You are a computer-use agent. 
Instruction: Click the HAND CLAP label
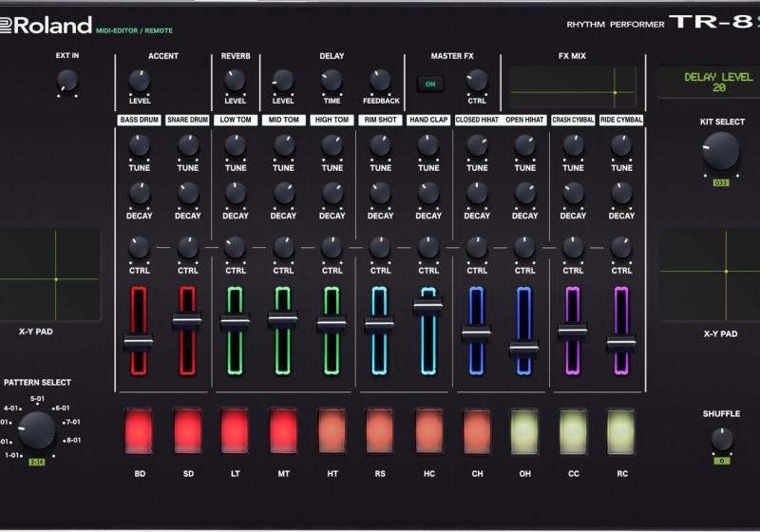tap(428, 121)
